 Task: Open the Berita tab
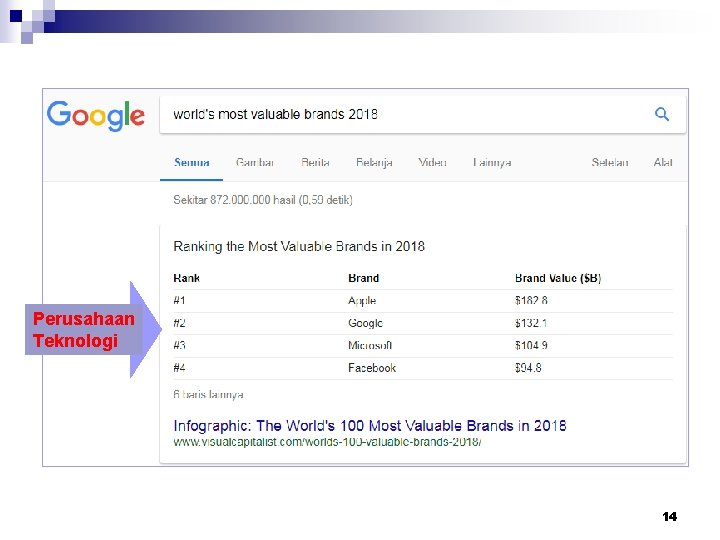[x=315, y=163]
